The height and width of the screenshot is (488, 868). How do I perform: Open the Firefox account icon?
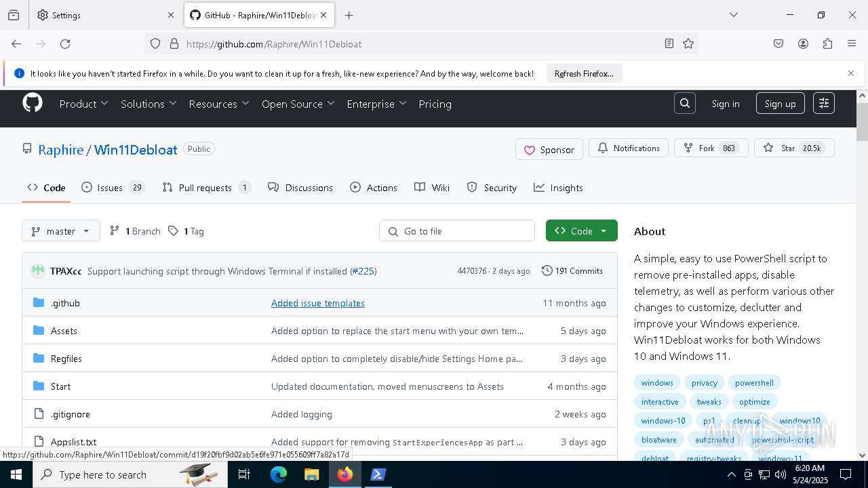pos(803,44)
